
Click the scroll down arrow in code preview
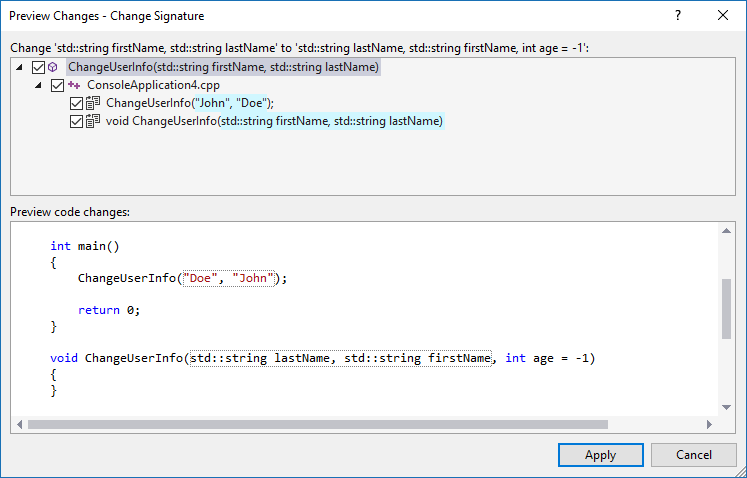726,407
